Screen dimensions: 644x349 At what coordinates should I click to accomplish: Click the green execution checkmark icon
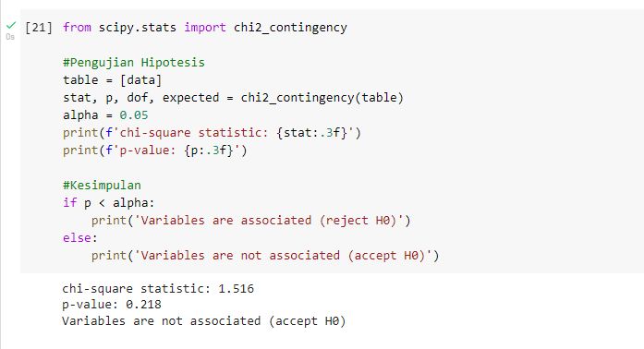[11, 26]
